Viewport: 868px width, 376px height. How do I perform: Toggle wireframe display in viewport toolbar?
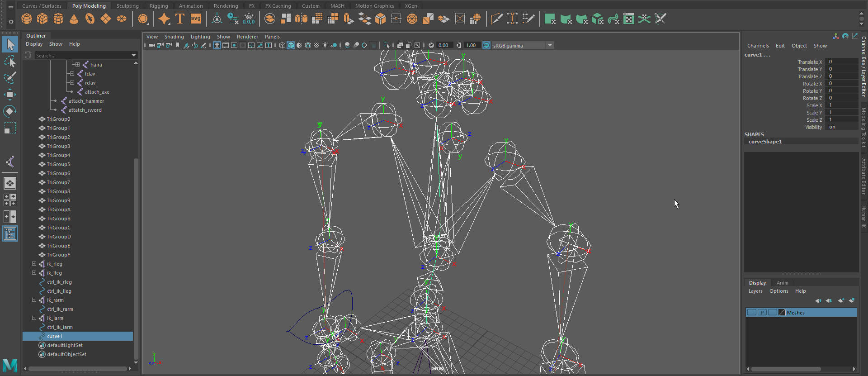pos(282,45)
